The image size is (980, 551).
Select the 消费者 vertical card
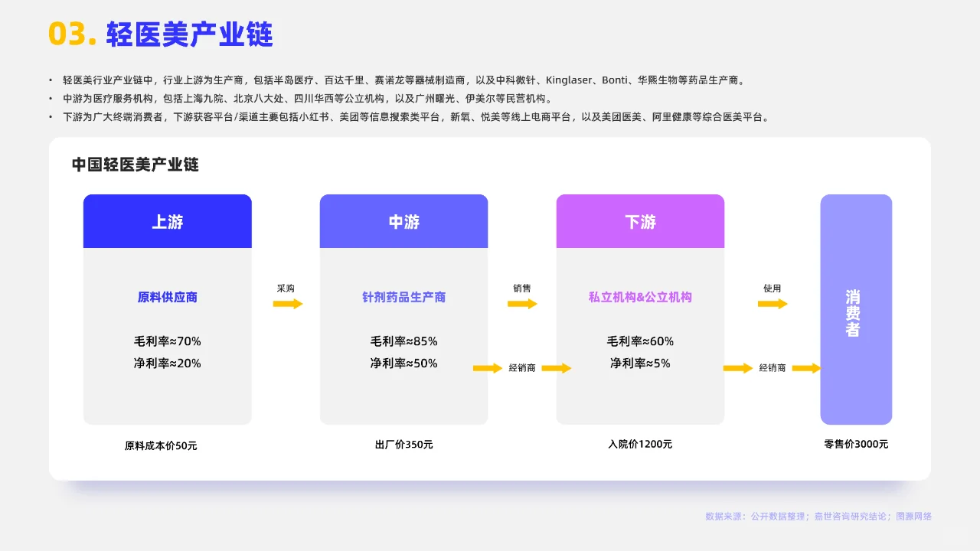(x=856, y=309)
